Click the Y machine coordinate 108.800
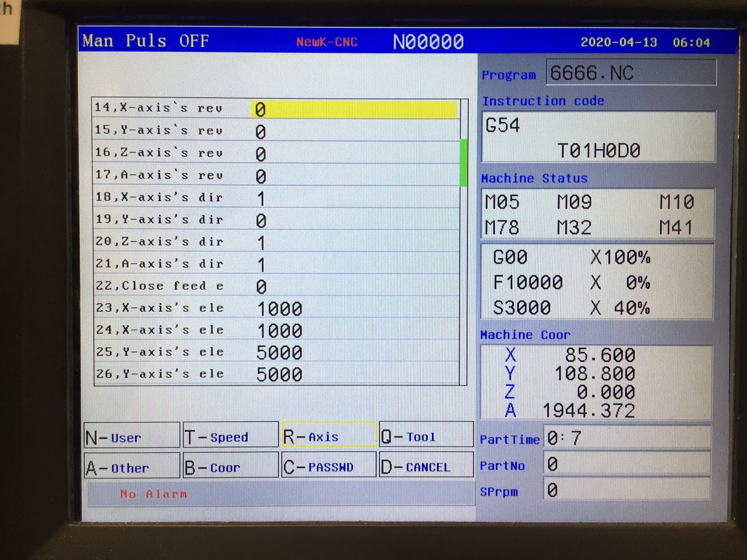 tap(595, 374)
